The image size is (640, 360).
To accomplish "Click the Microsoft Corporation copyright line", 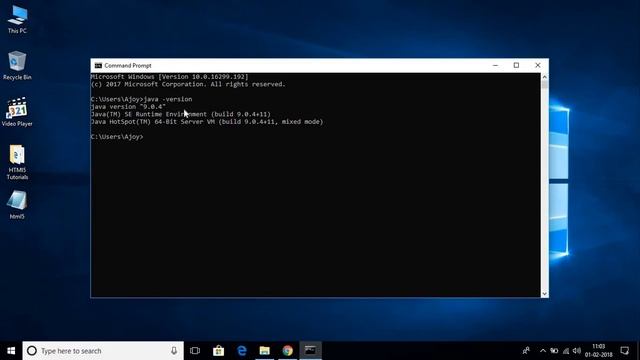I will point(188,84).
